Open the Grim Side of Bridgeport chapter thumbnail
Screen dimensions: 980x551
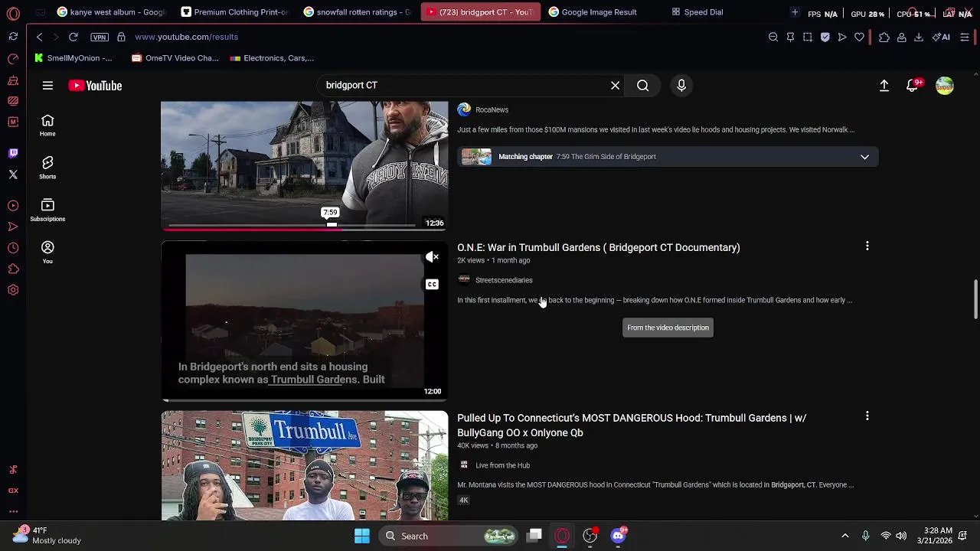476,157
